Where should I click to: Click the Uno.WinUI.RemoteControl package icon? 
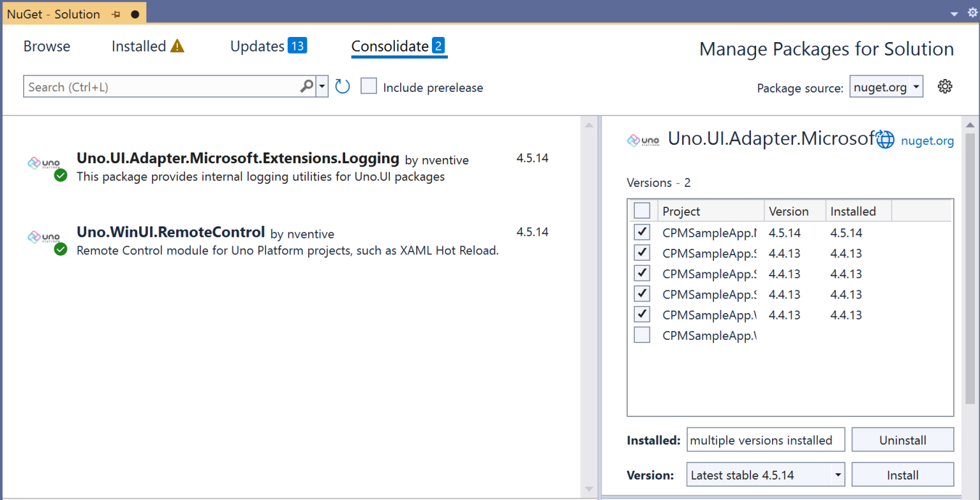45,238
